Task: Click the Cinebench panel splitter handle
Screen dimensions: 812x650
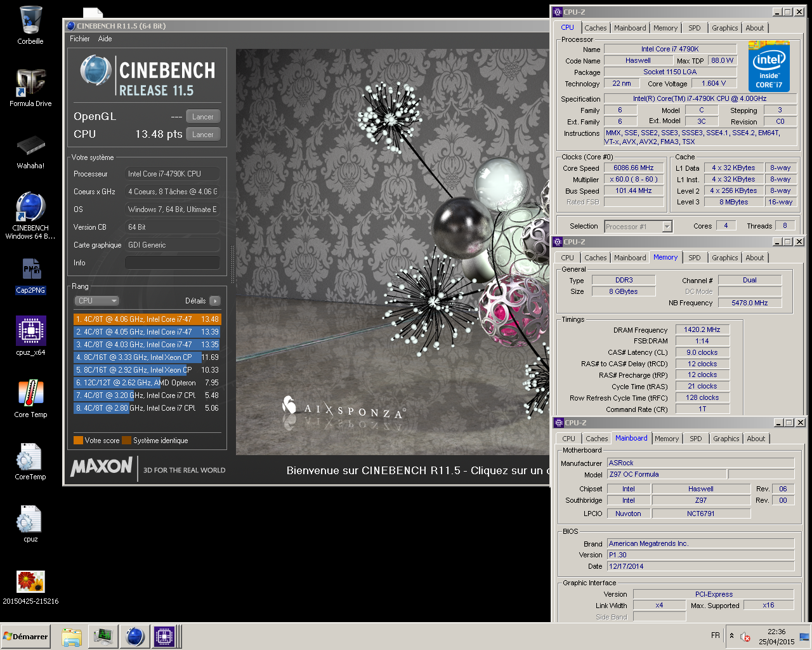Action: (232, 263)
